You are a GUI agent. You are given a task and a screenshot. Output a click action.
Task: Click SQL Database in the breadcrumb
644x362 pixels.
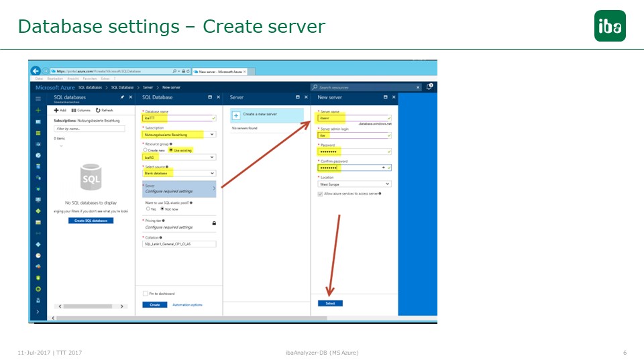pyautogui.click(x=122, y=87)
